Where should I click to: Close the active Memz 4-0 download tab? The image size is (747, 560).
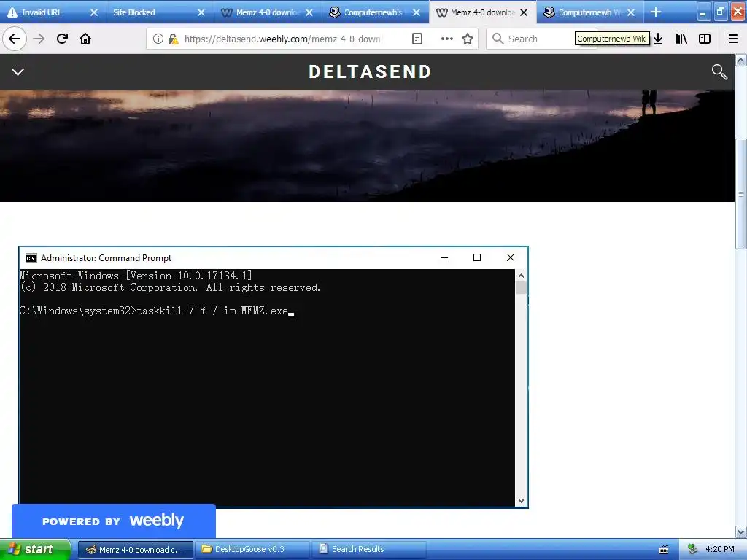tap(524, 12)
